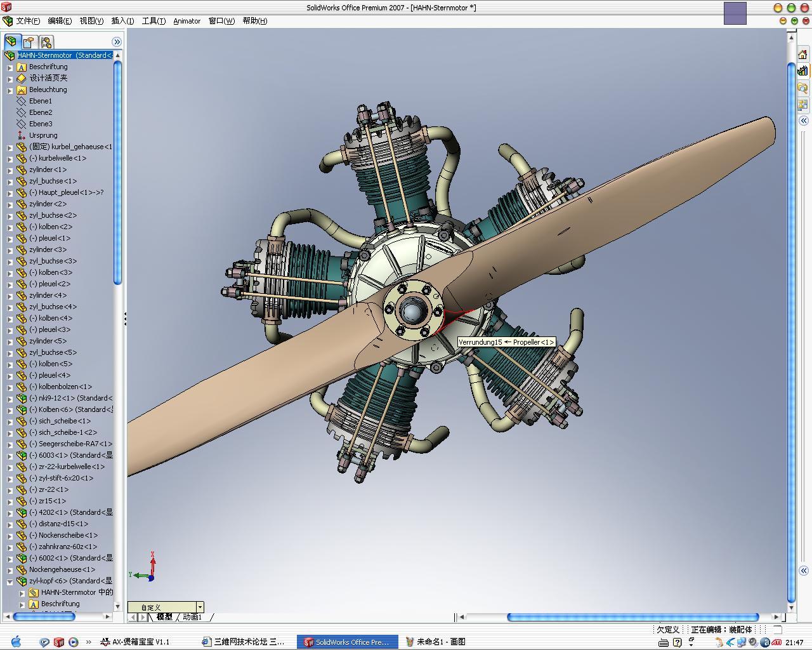Open the 窗口(W) menu
812x650 pixels.
coord(221,21)
